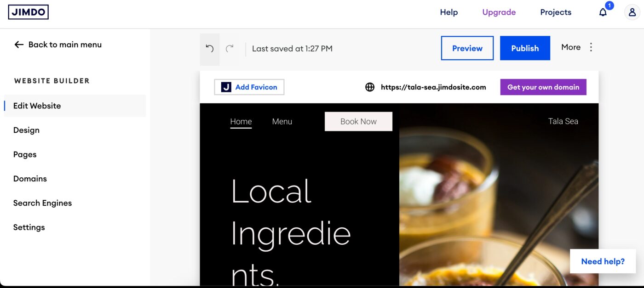Viewport: 644px width, 288px height.
Task: Click the blue Publish button
Action: click(x=525, y=48)
